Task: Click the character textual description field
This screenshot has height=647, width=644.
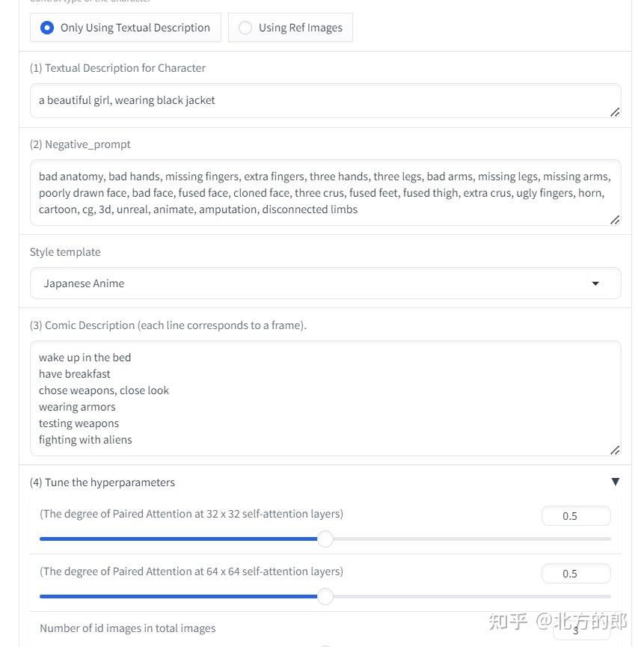Action: (314, 100)
